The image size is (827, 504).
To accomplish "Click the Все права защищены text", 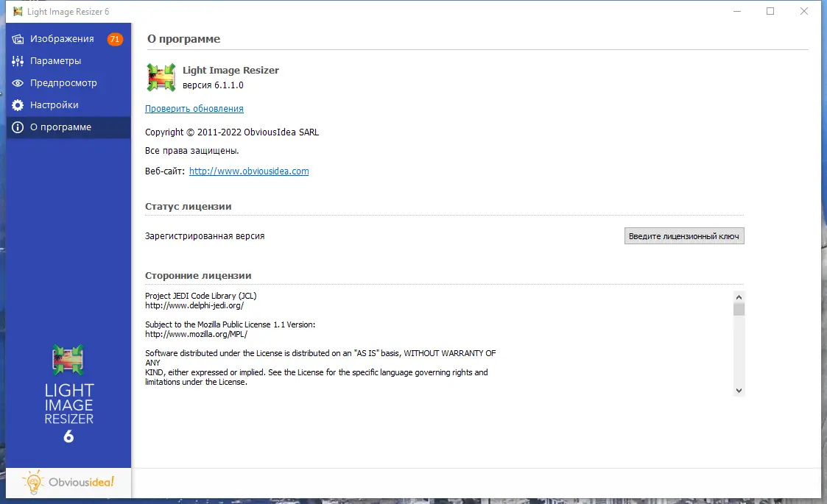I will coord(192,151).
